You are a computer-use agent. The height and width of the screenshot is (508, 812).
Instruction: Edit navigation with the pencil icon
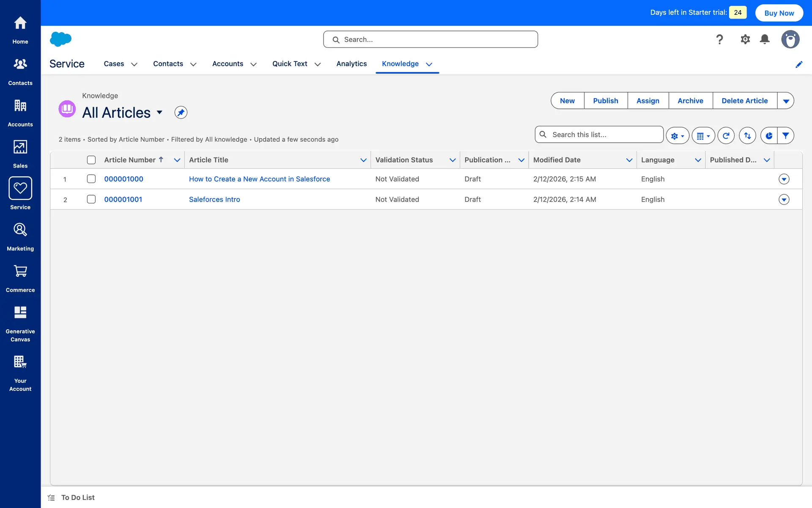click(798, 64)
